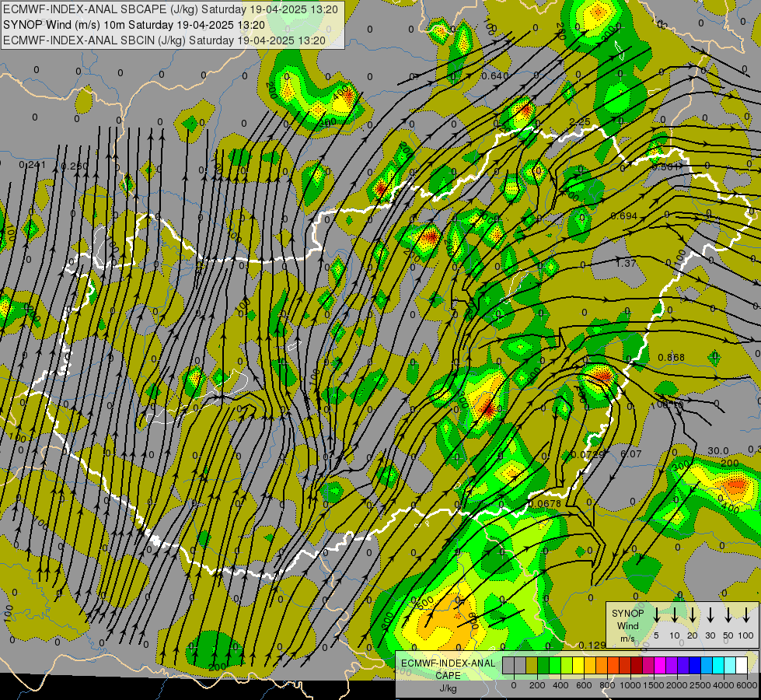Click the wind value 0.250 on the map
Image resolution: width=761 pixels, height=700 pixels.
75,166
